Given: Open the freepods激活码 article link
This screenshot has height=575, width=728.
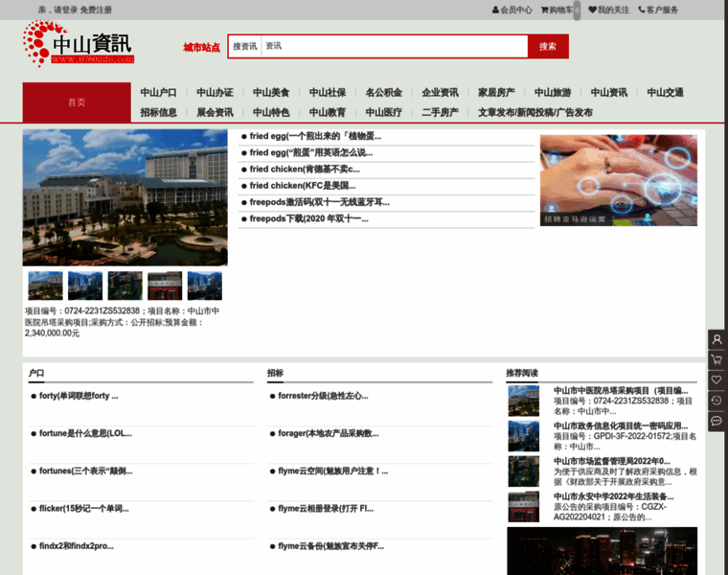Looking at the screenshot, I should pos(319,202).
